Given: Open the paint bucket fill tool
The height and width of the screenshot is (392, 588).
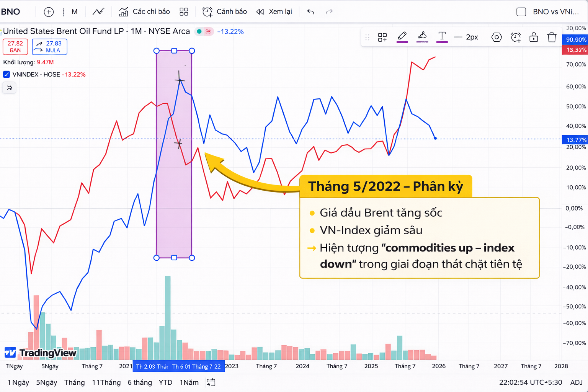Looking at the screenshot, I should pos(422,37).
